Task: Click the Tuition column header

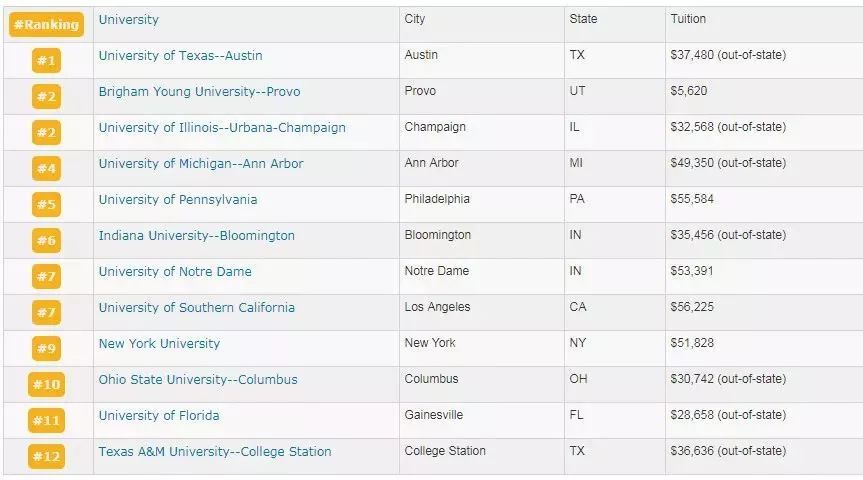Action: [688, 19]
